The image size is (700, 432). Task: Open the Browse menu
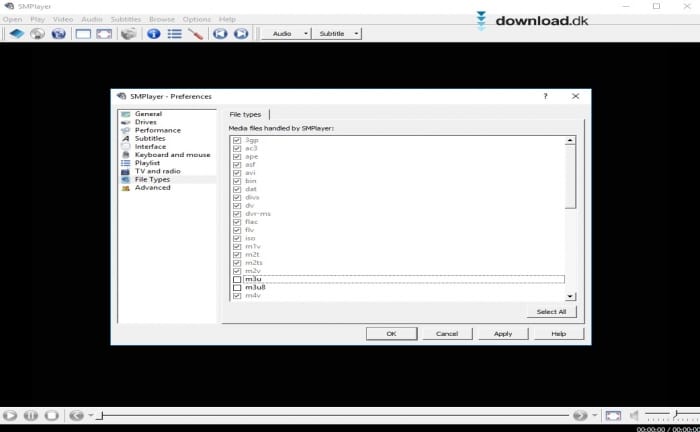[x=162, y=19]
